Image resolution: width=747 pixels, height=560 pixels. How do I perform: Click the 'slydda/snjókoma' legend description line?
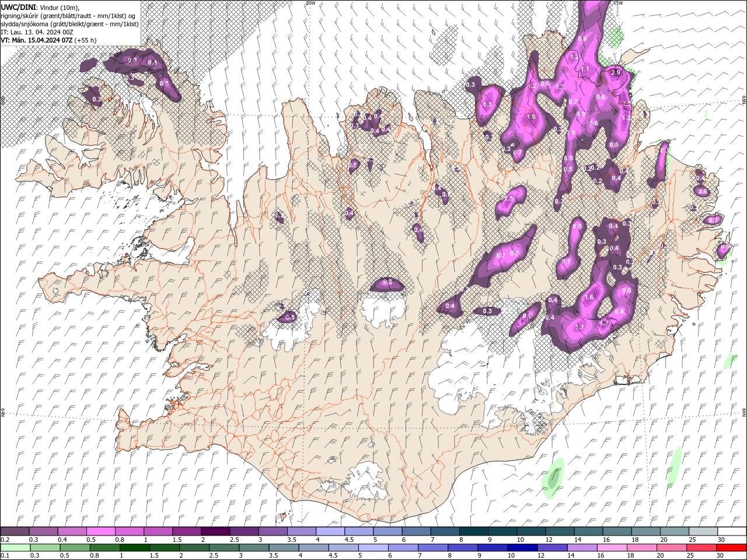pyautogui.click(x=69, y=24)
